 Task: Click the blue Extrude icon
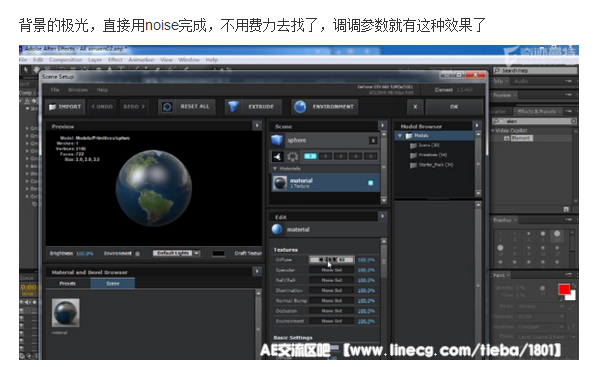[233, 107]
